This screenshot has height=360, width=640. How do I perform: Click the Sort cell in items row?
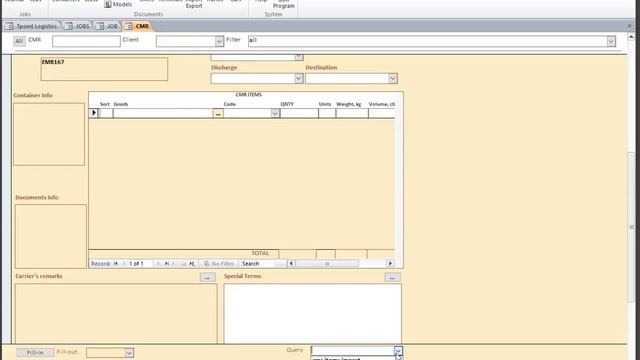[106, 113]
